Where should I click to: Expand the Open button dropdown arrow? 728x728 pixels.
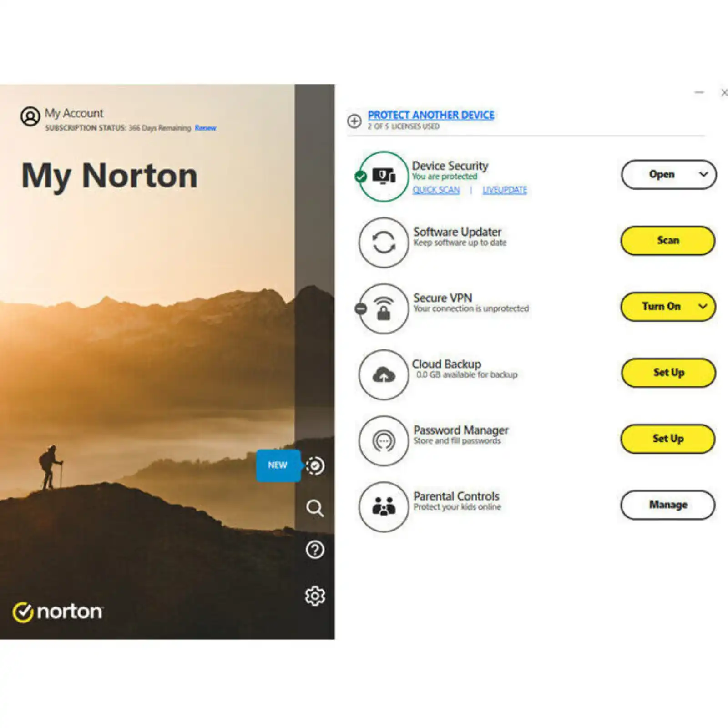point(703,174)
